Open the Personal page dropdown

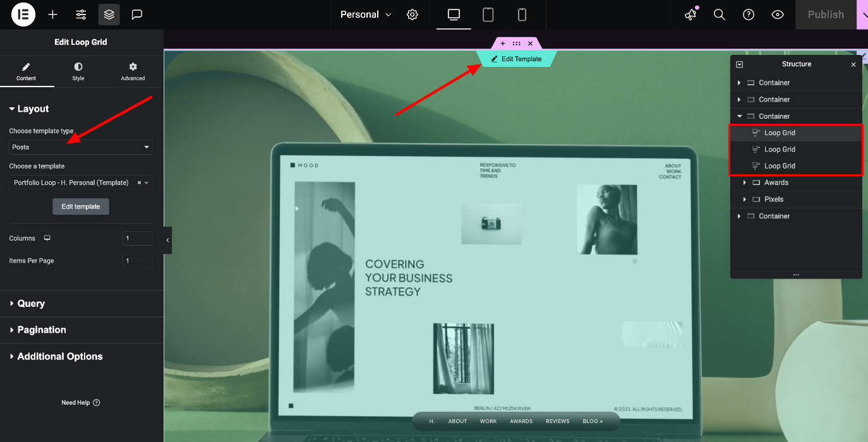366,15
